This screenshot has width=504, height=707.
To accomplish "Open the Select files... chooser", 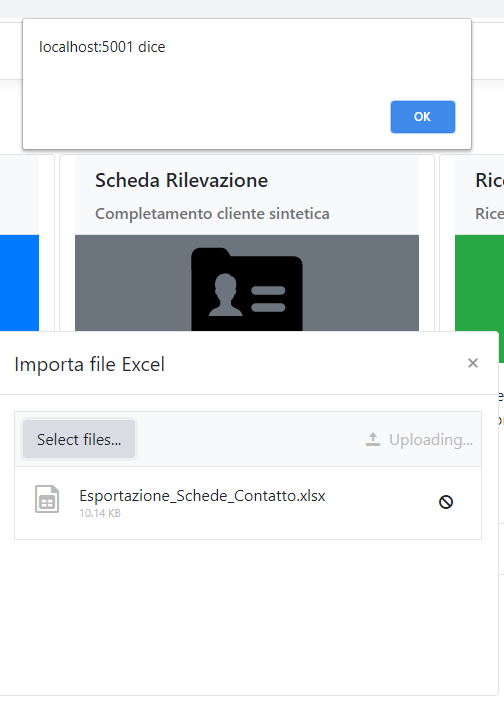I will click(79, 439).
